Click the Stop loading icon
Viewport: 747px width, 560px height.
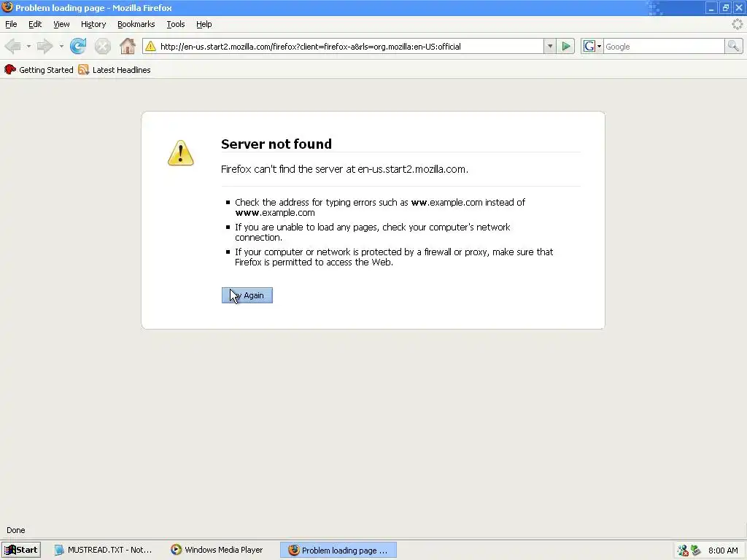point(102,46)
